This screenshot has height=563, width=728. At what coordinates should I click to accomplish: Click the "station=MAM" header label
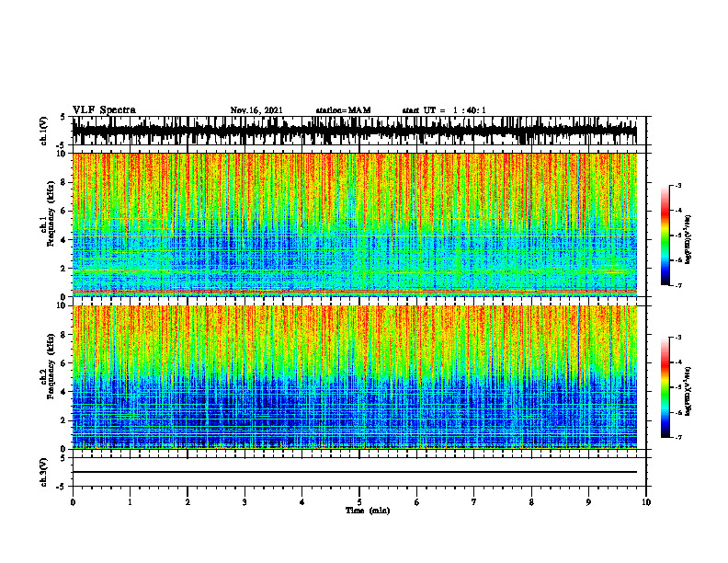coord(343,110)
